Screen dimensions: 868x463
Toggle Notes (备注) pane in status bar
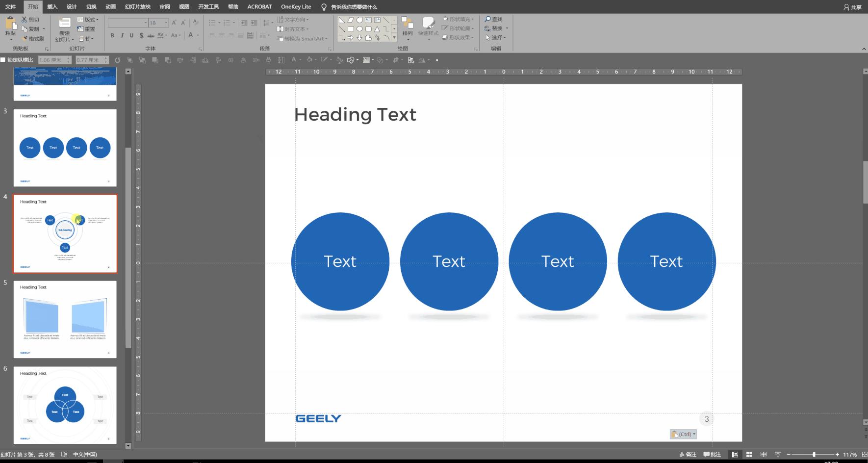[688, 455]
